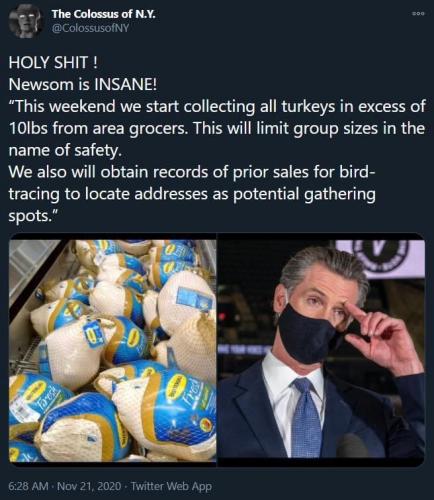Click the 'Newsom is INSANE!' text line

(82, 85)
